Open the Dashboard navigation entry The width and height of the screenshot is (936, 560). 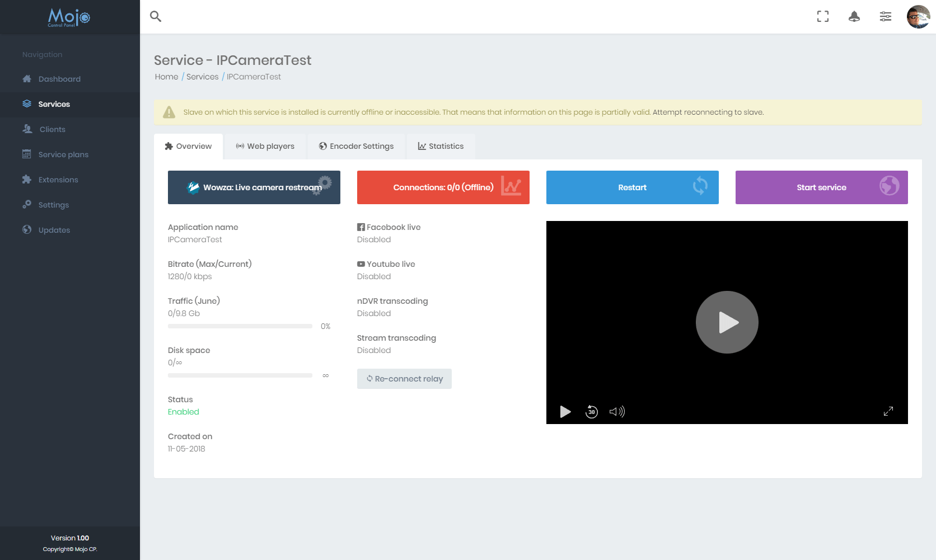[x=59, y=79]
